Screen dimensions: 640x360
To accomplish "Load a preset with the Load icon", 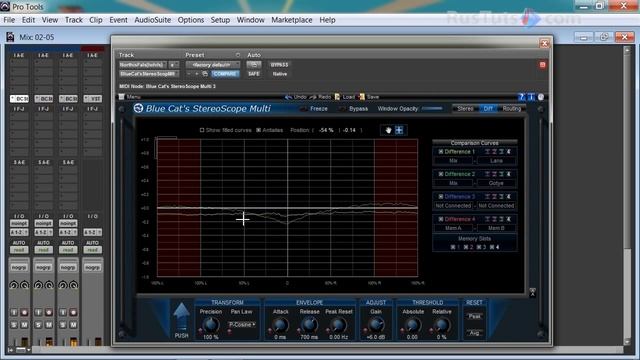I will (337, 97).
